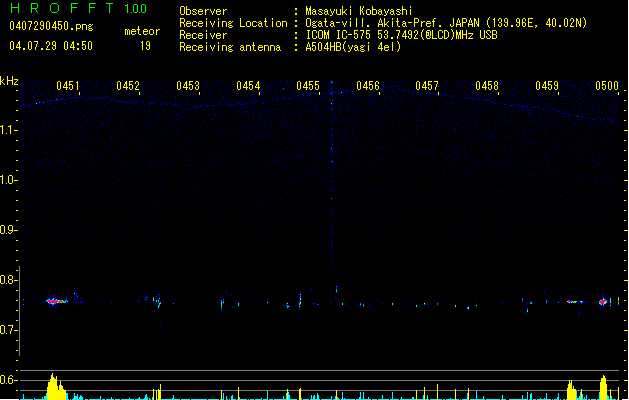Click the red meteor echo near 0500

pos(603,302)
